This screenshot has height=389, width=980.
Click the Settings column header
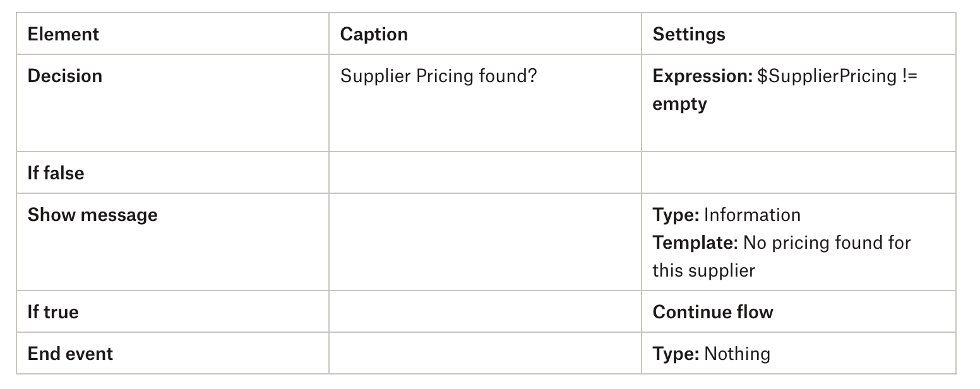pos(689,34)
